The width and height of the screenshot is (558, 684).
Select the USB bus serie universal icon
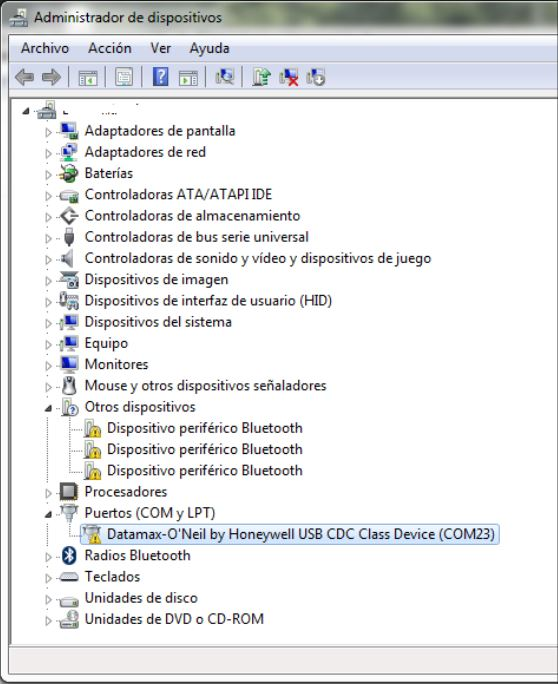[69, 237]
